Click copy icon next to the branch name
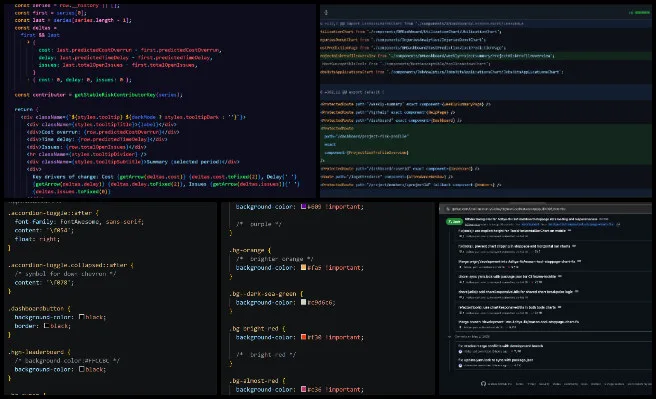This screenshot has width=656, height=399. pyautogui.click(x=618, y=224)
